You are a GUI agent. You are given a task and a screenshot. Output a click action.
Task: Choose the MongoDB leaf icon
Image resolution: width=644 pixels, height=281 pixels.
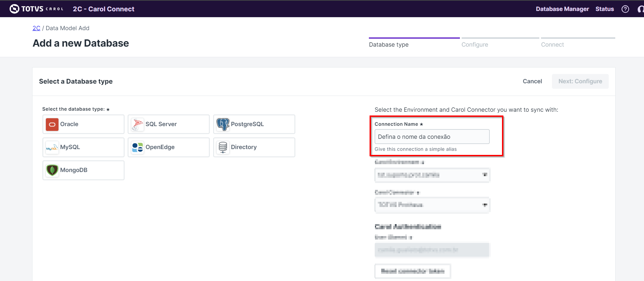click(x=52, y=170)
